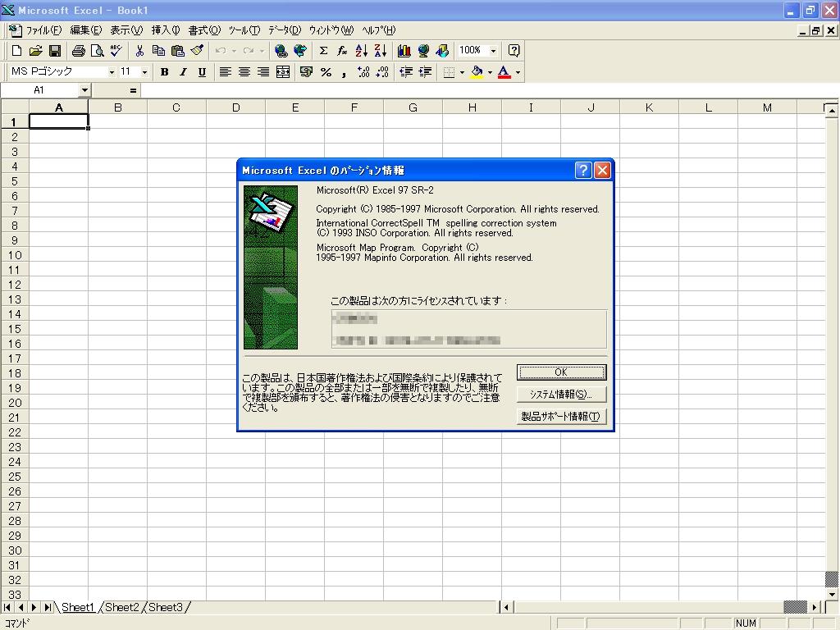This screenshot has width=840, height=630.
Task: Insert a hyperlink using the globe icon
Action: (281, 51)
